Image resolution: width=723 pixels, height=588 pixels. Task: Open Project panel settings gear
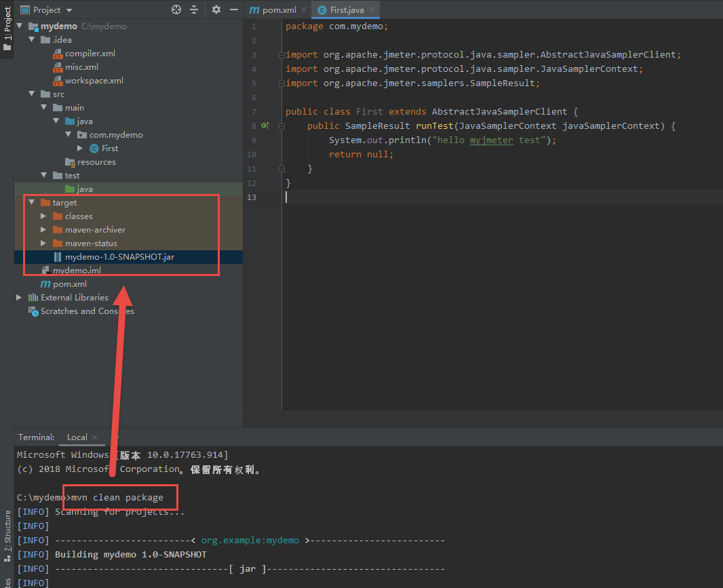(216, 9)
